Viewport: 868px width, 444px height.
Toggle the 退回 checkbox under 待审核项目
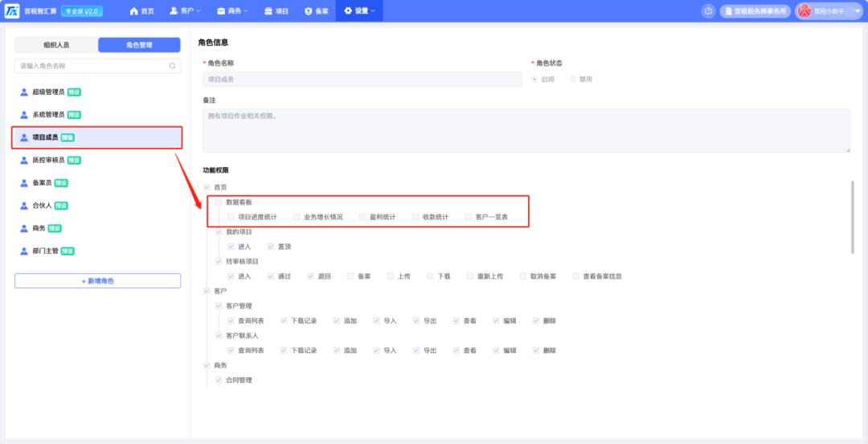310,276
